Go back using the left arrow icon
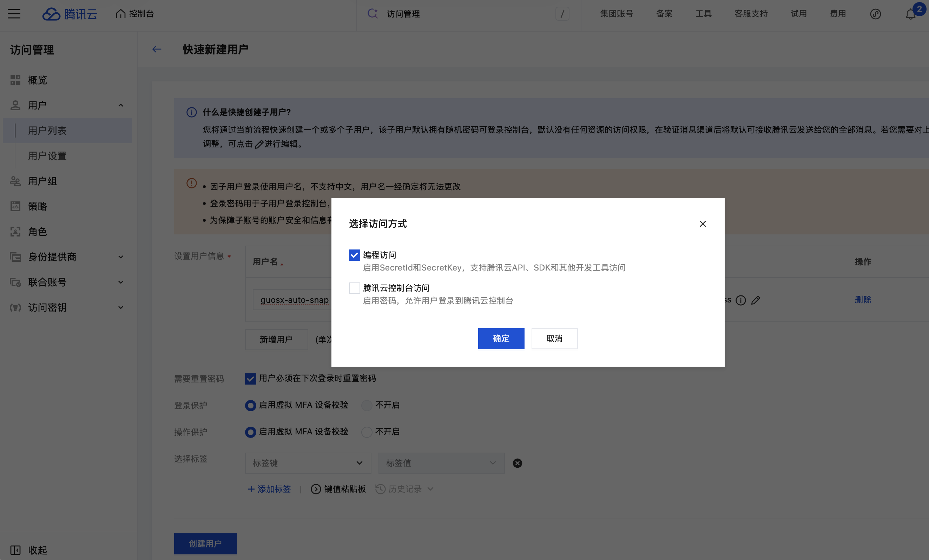The image size is (929, 560). pos(157,49)
